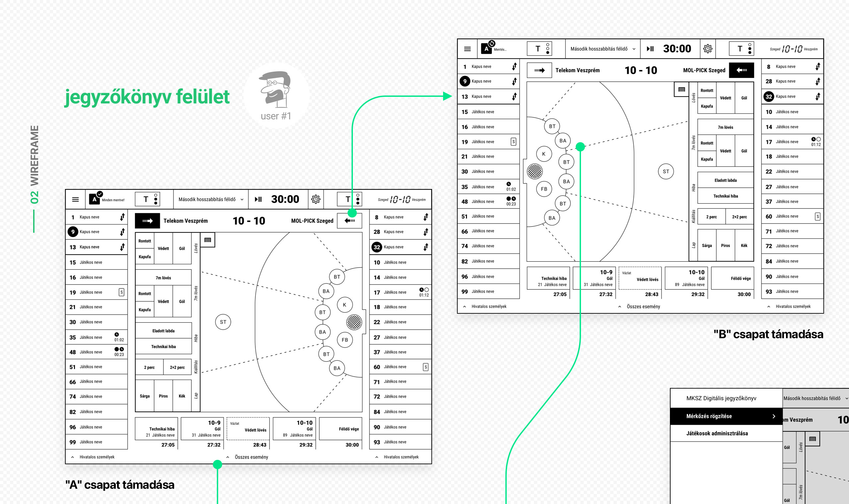Swap goalkeeper 13 in A-team attack screen

(122, 247)
